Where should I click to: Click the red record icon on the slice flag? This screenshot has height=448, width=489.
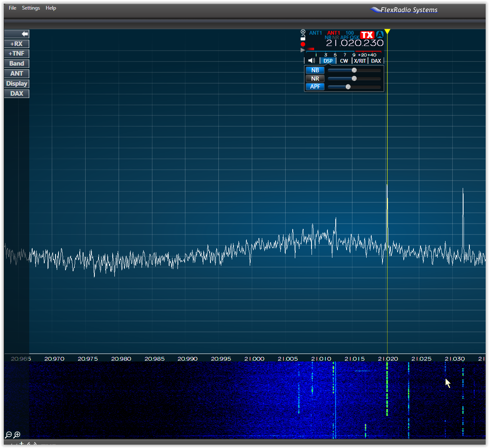[x=303, y=44]
